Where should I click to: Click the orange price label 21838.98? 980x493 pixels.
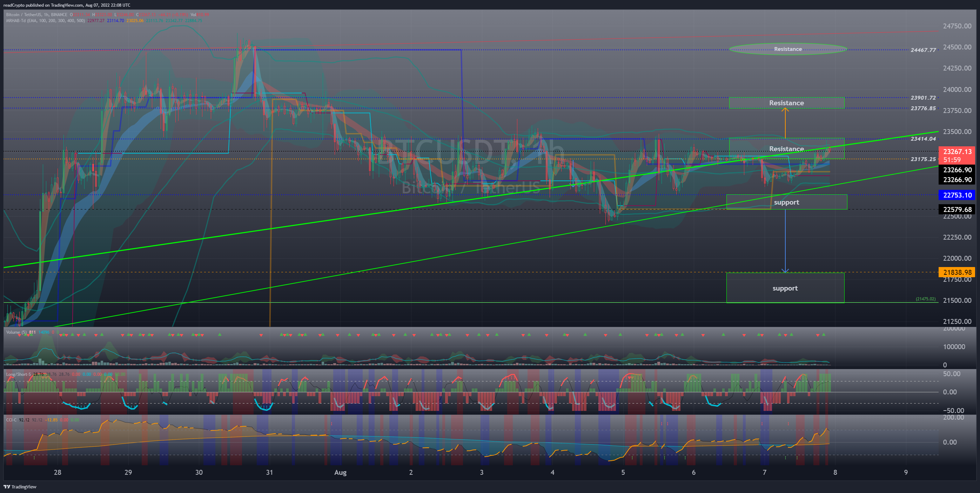[957, 272]
